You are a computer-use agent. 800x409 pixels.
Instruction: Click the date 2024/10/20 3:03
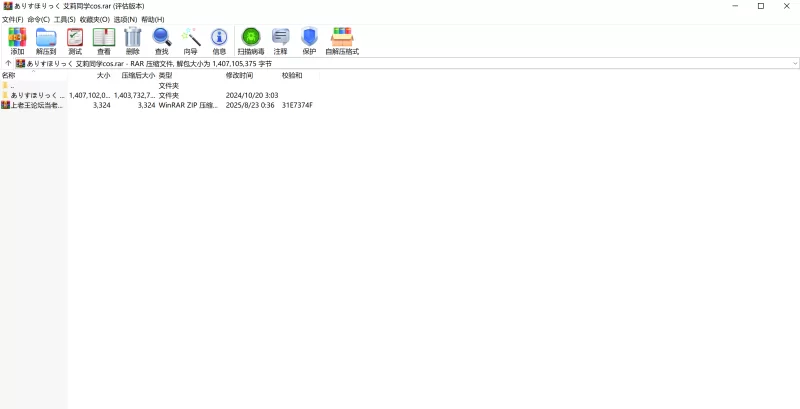click(x=252, y=95)
